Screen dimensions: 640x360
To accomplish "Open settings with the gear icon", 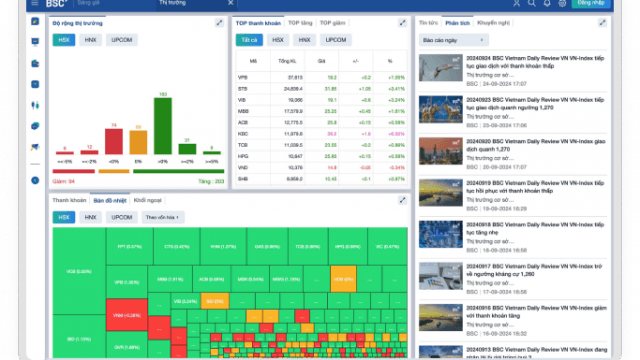I will pyautogui.click(x=562, y=3).
